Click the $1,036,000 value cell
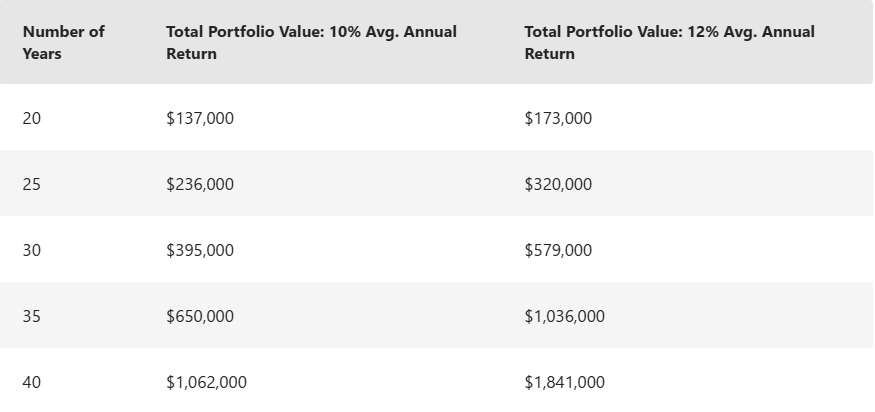Image resolution: width=875 pixels, height=412 pixels. click(564, 316)
